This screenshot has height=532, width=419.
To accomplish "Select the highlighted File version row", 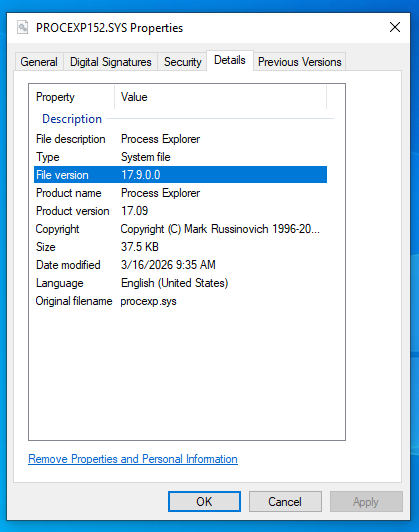I will (x=180, y=175).
